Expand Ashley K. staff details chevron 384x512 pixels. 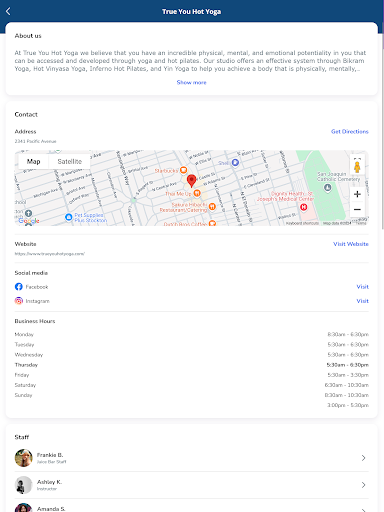click(363, 485)
